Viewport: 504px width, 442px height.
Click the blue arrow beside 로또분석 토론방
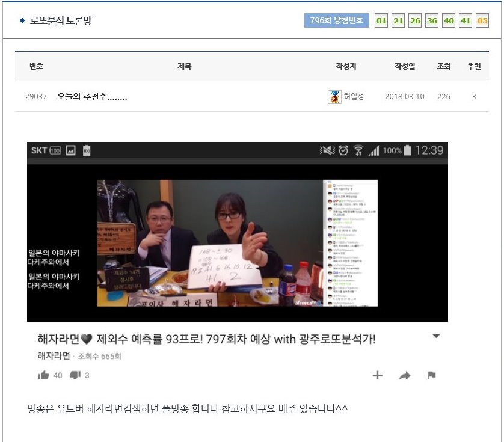[x=22, y=21]
